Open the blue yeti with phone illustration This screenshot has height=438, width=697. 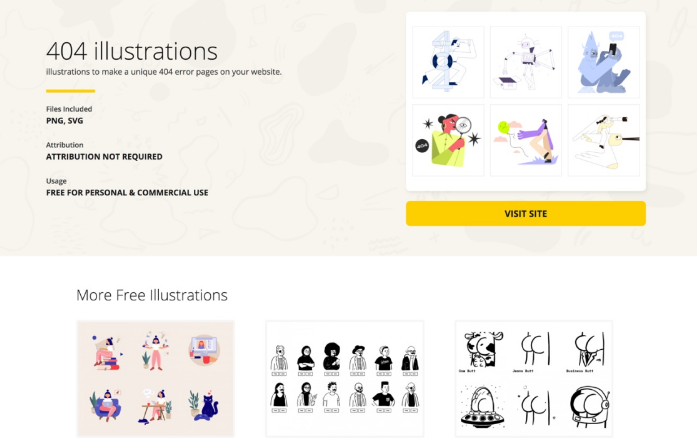click(604, 62)
